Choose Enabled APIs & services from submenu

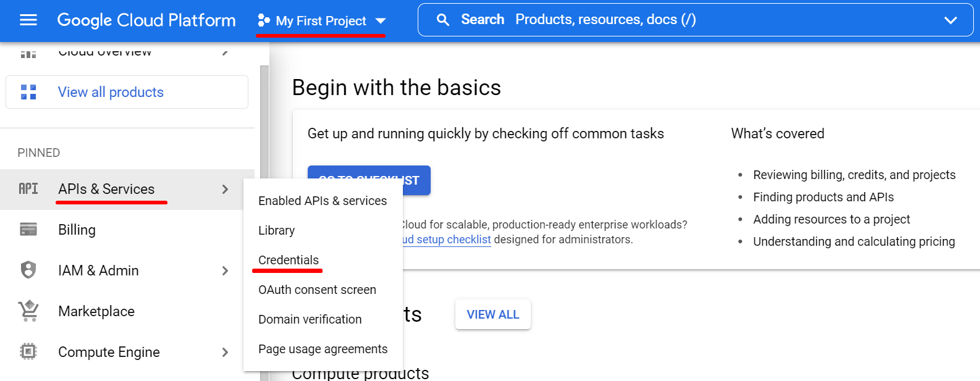323,201
